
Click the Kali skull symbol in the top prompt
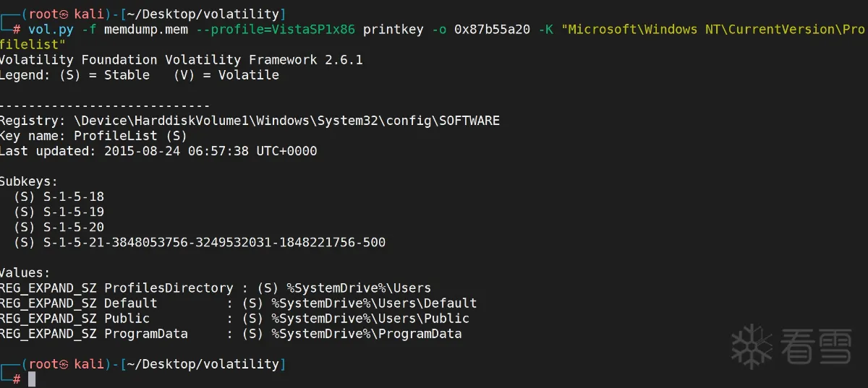click(64, 14)
